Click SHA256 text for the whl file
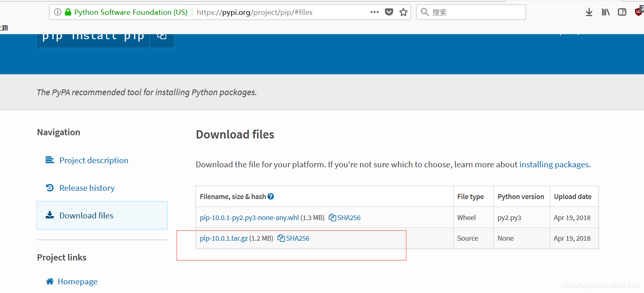Viewport: 644px width, 293px height. tap(349, 218)
